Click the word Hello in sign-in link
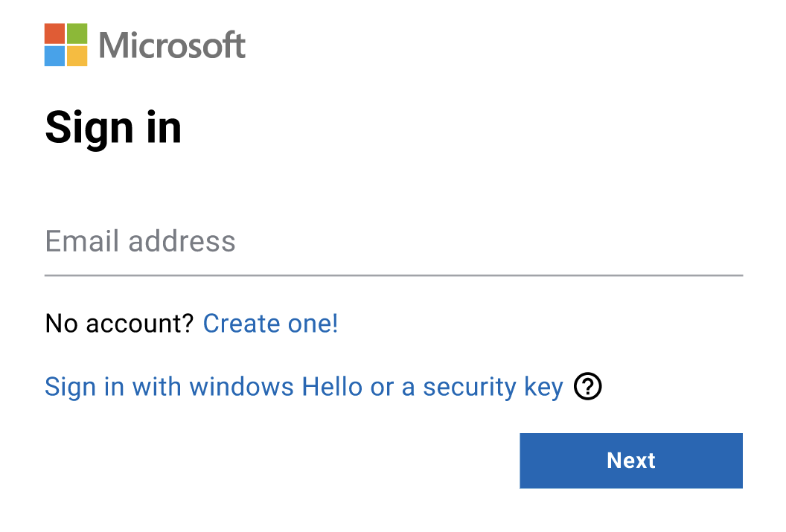Screen dimensions: 786x532 (x=332, y=386)
